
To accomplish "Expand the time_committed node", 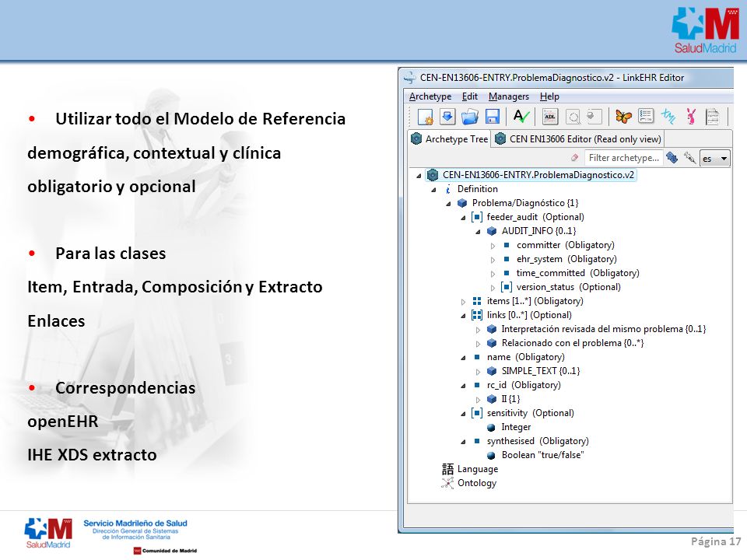I will (x=493, y=273).
